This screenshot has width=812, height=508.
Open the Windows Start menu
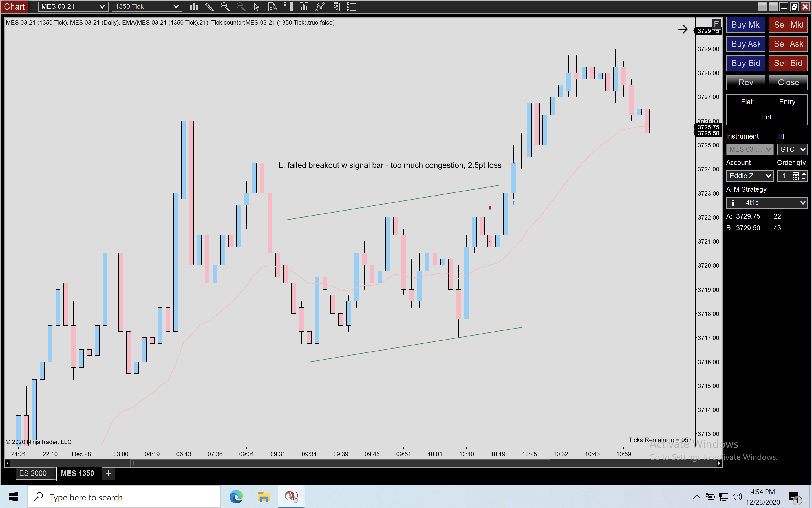14,497
